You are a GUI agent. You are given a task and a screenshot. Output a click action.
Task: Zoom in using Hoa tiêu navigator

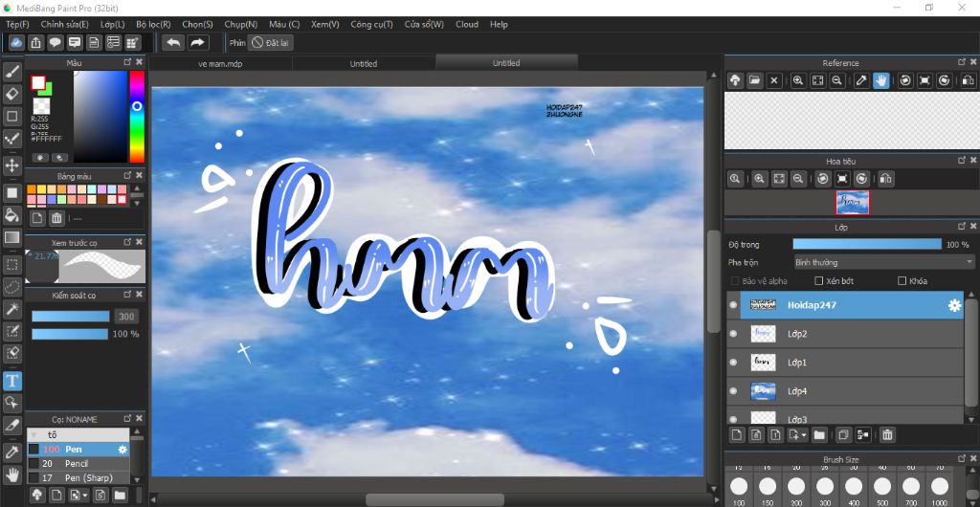[759, 179]
